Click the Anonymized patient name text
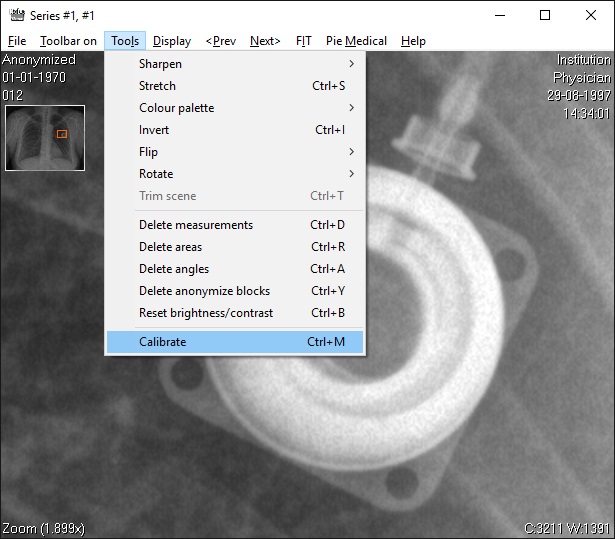 click(x=39, y=60)
